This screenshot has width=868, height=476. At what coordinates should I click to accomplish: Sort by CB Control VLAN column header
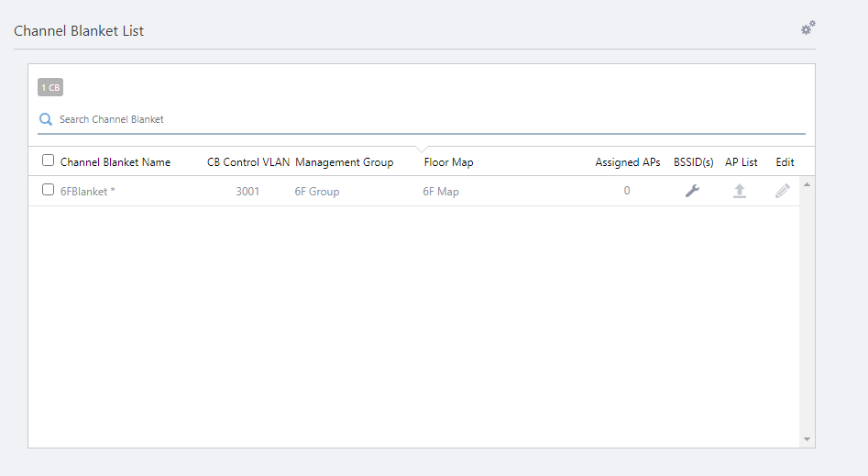tap(247, 162)
